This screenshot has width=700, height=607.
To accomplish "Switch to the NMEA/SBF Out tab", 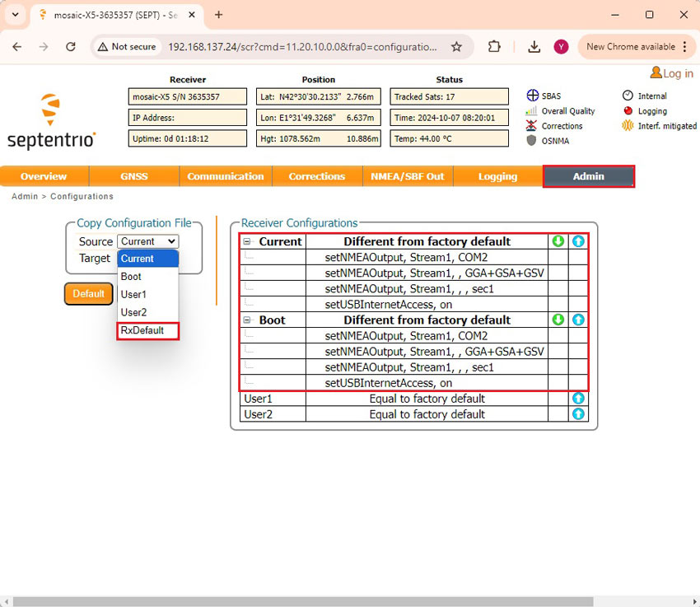I will (407, 176).
